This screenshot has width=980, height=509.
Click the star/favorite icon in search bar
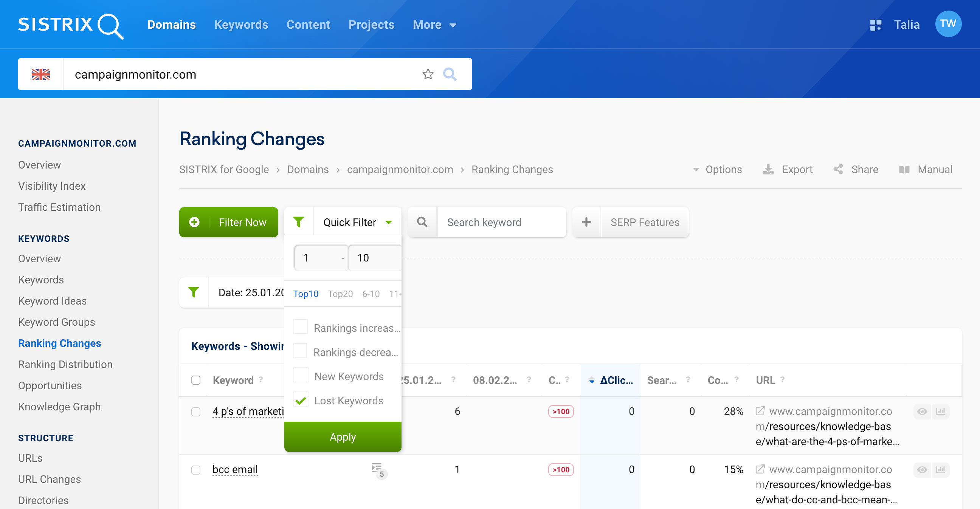pyautogui.click(x=428, y=73)
